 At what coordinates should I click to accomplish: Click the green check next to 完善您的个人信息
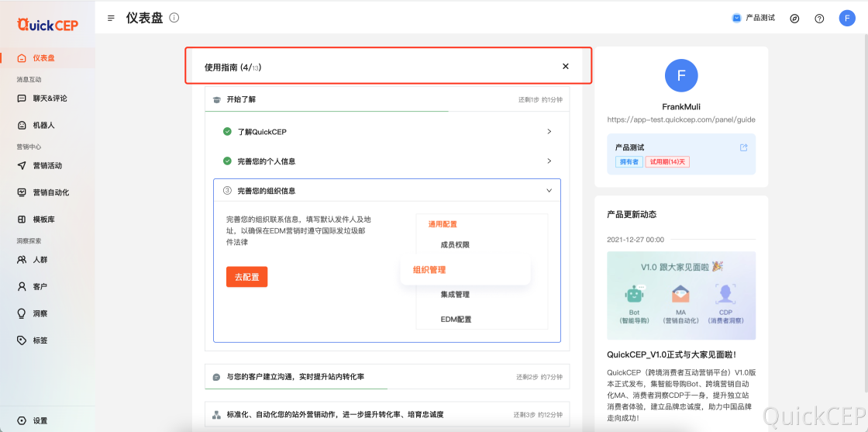[x=227, y=161]
